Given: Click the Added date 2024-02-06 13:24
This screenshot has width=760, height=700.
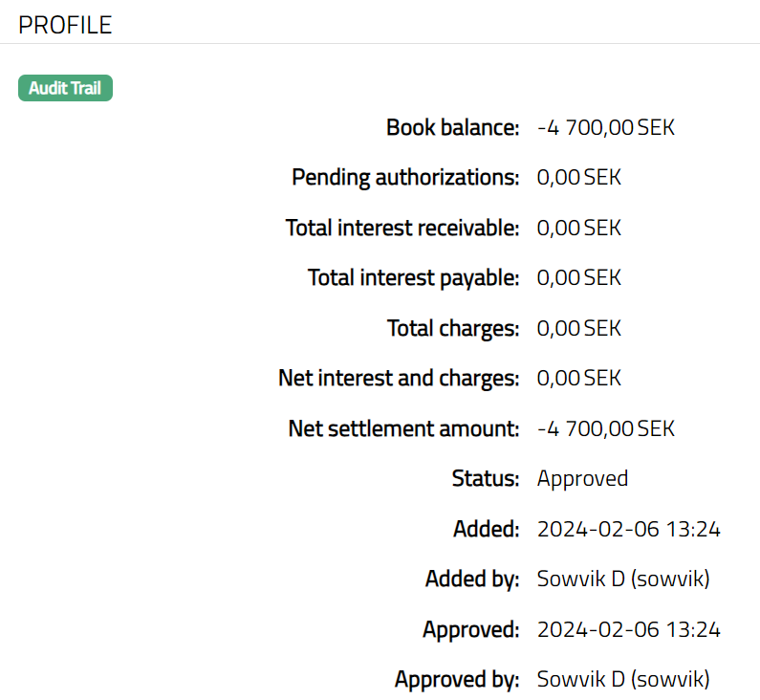Looking at the screenshot, I should (x=628, y=530).
